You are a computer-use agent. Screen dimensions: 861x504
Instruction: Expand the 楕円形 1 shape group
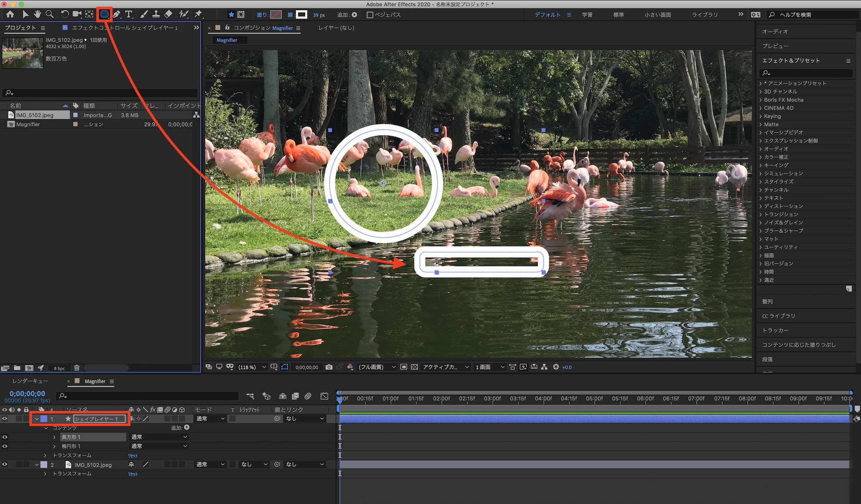(x=54, y=446)
